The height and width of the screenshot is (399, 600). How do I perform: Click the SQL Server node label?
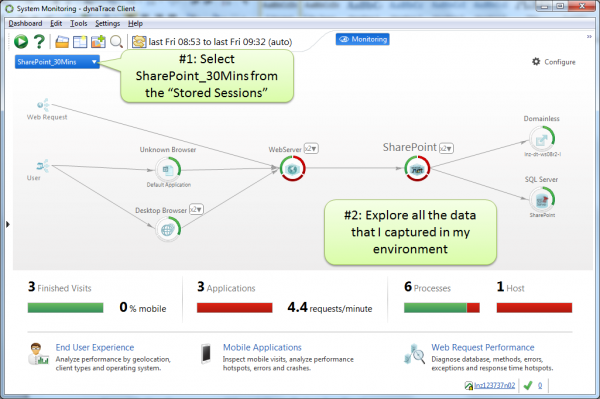coord(541,179)
